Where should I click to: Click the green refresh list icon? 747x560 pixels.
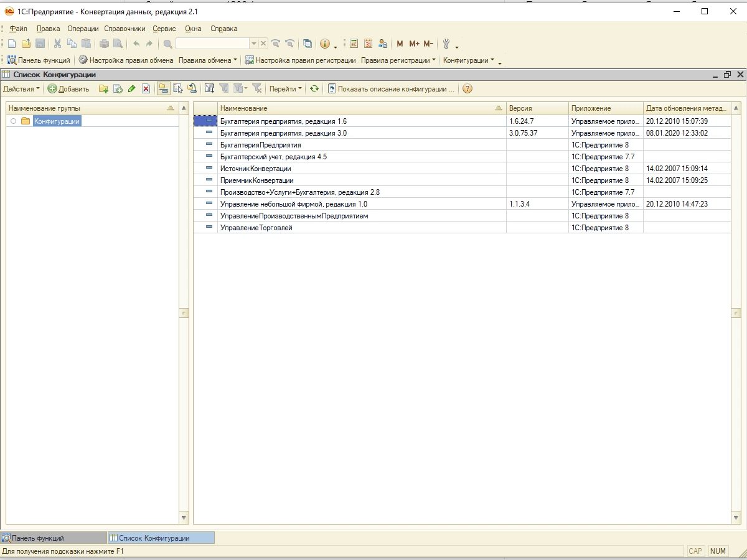click(314, 89)
